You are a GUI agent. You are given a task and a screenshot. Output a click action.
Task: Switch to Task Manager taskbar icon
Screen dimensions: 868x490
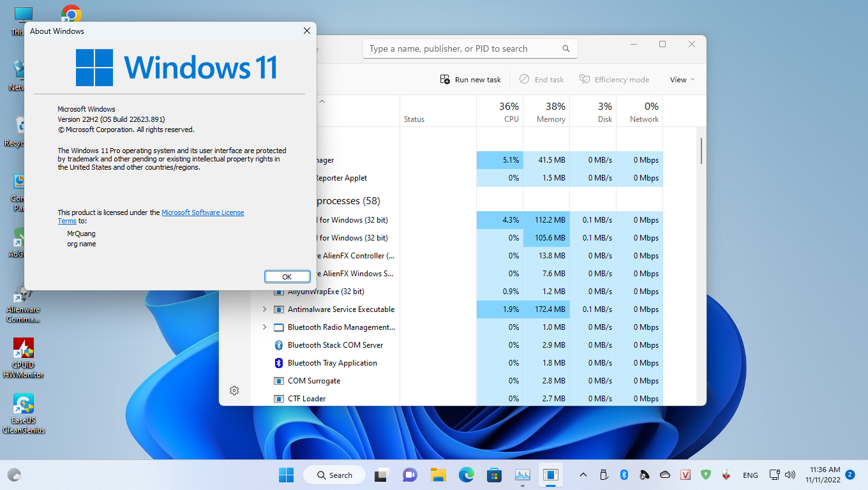click(523, 475)
